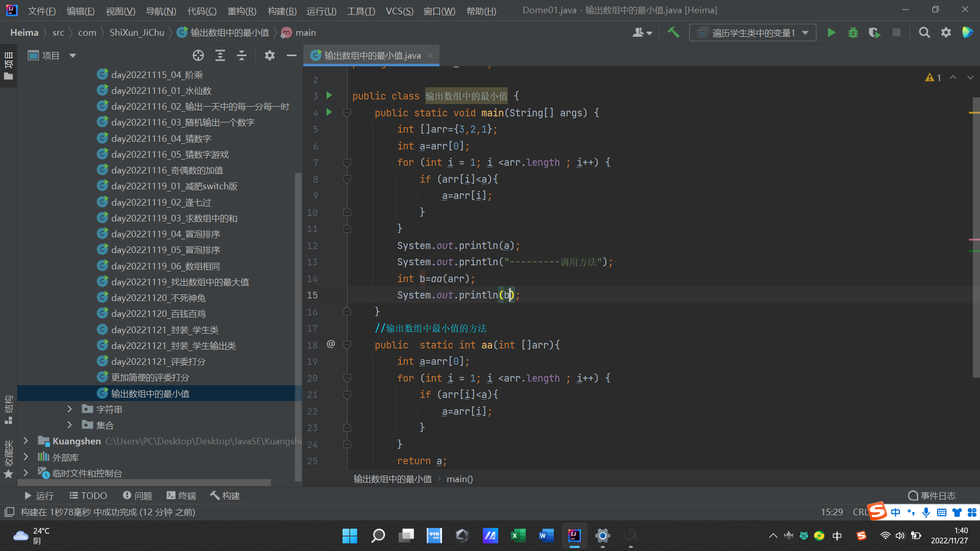Expand the Kuangshen project node
This screenshot has width=980, height=551.
26,441
